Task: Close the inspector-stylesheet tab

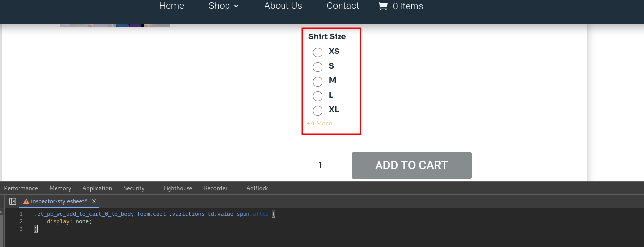Action: [x=94, y=201]
